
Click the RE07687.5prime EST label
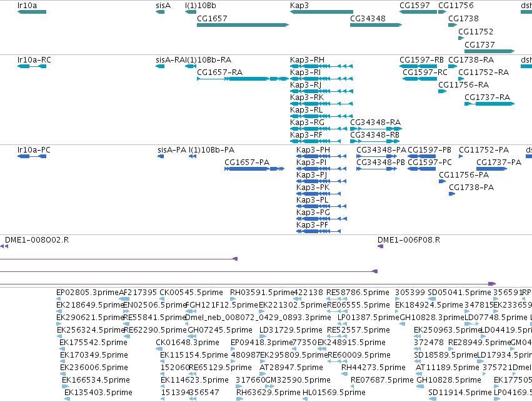[382, 380]
